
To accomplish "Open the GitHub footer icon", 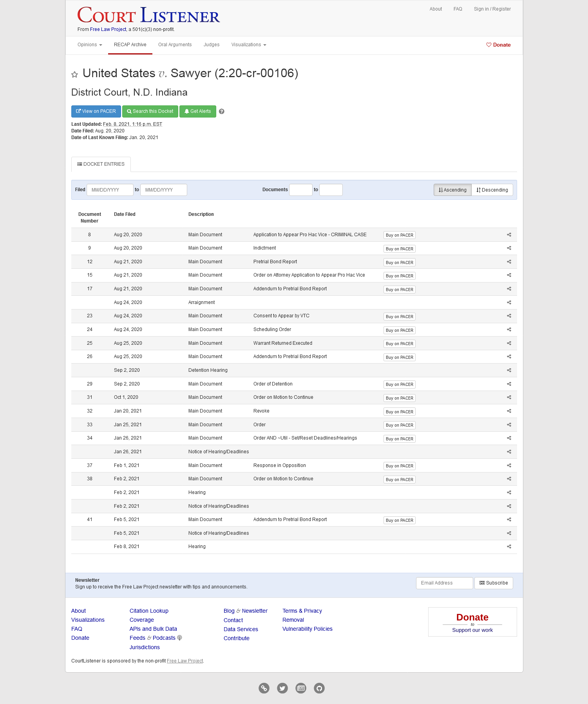I will click(319, 688).
